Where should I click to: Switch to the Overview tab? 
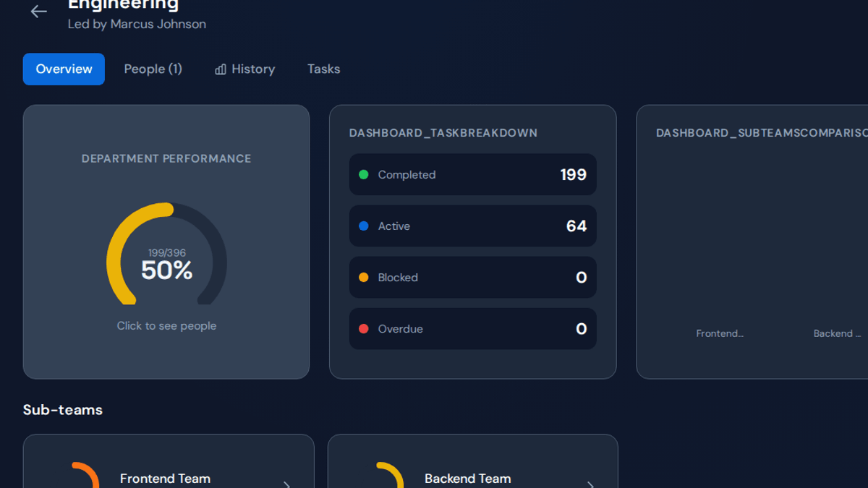coord(64,69)
